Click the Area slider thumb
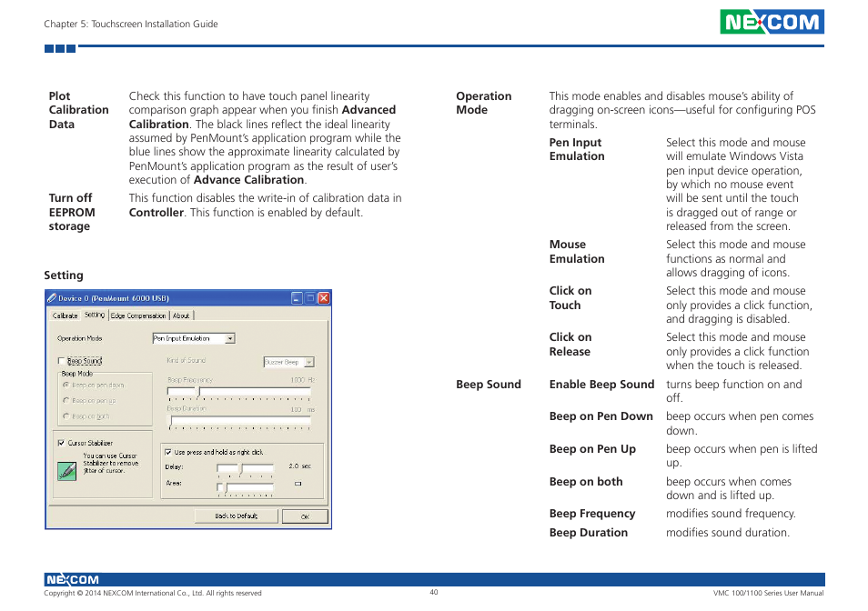 tap(226, 487)
